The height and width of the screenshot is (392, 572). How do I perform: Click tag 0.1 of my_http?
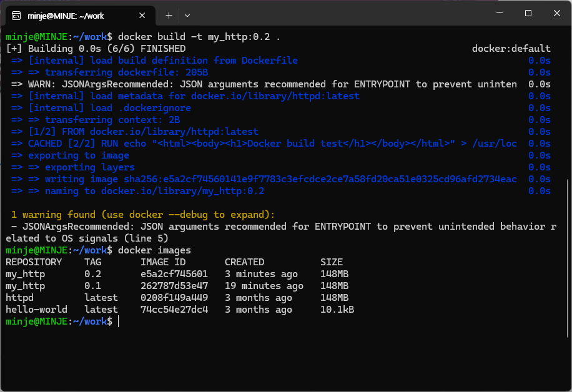[92, 286]
